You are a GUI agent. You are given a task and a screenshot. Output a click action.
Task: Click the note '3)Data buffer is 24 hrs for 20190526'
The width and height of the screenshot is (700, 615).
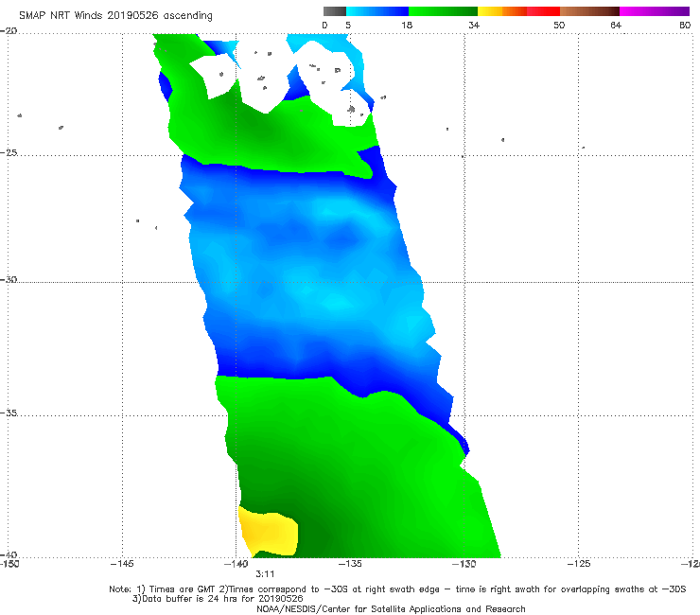tap(218, 599)
